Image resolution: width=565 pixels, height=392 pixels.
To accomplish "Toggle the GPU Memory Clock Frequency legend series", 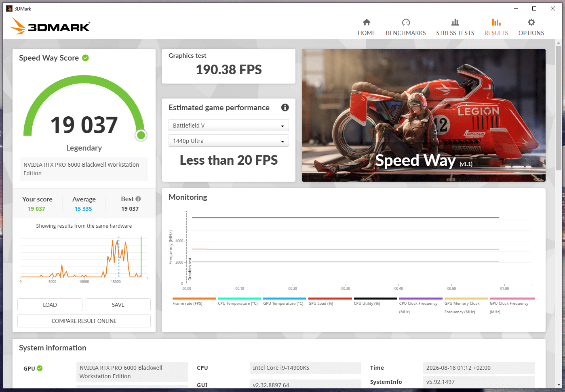I will pos(466,306).
